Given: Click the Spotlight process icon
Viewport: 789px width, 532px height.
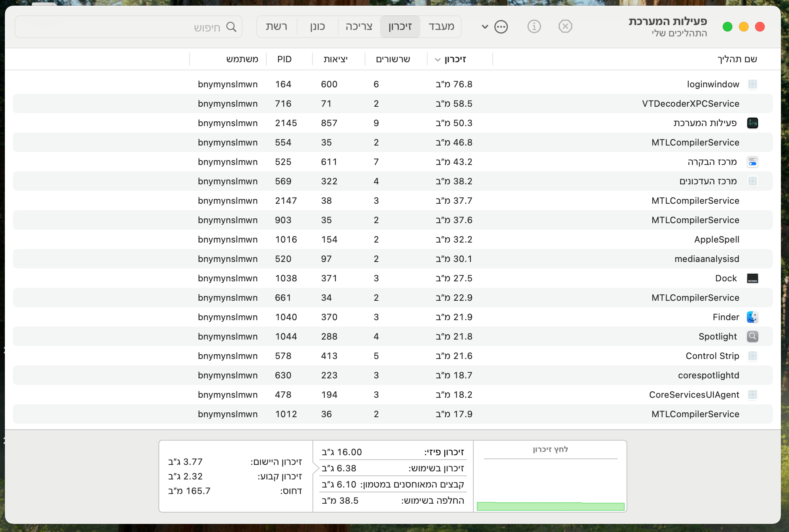Looking at the screenshot, I should tap(752, 336).
